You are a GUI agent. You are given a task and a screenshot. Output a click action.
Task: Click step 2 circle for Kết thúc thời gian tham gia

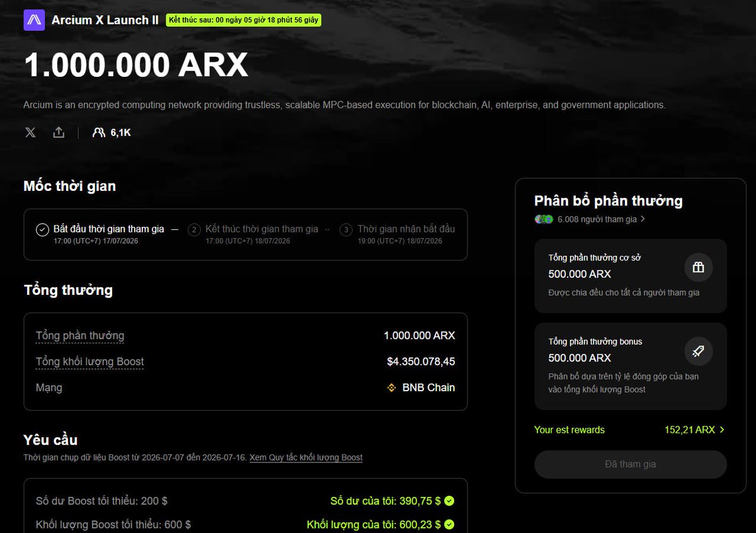(194, 229)
